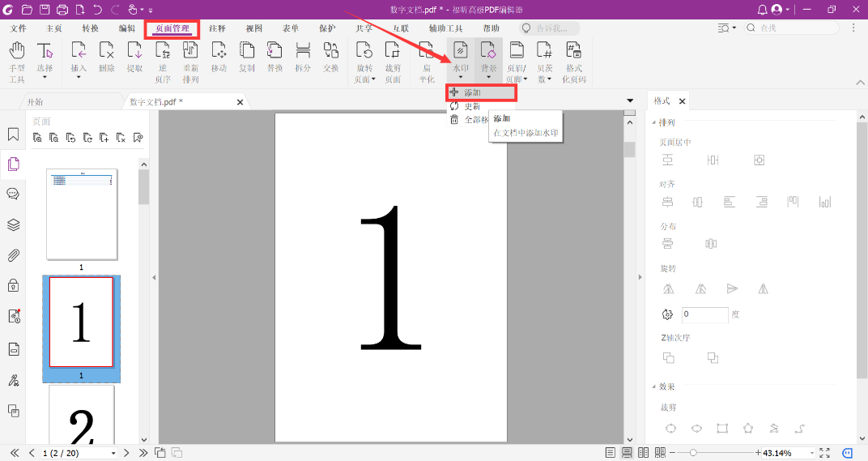868x461 pixels.
Task: Open the Layers panel in left sidebar
Action: pos(13,224)
